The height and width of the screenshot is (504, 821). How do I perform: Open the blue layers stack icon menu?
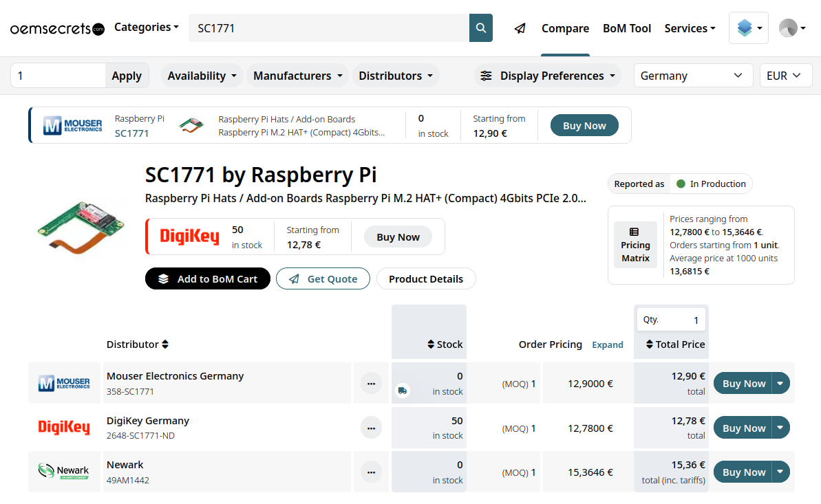pyautogui.click(x=748, y=28)
